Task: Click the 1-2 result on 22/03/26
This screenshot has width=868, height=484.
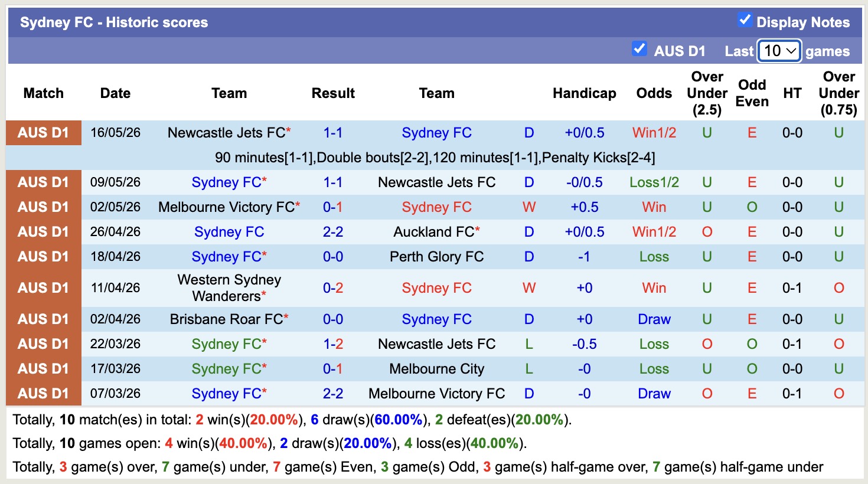Action: tap(333, 344)
